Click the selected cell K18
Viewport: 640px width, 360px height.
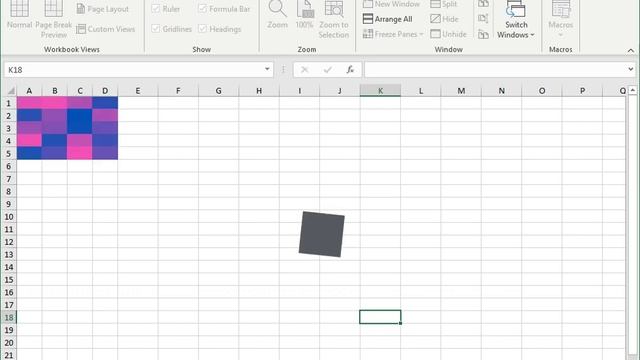pos(380,317)
